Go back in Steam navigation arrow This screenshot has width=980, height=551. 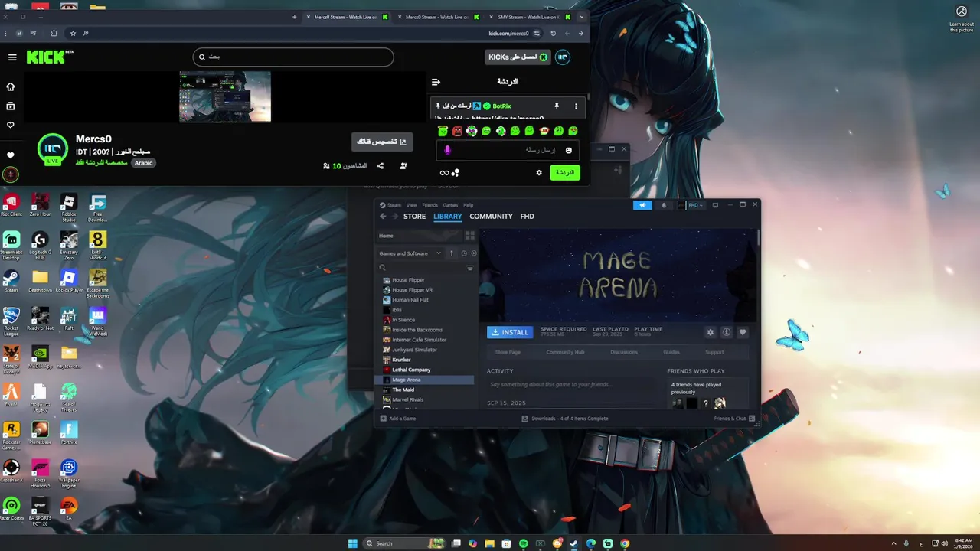click(x=383, y=217)
